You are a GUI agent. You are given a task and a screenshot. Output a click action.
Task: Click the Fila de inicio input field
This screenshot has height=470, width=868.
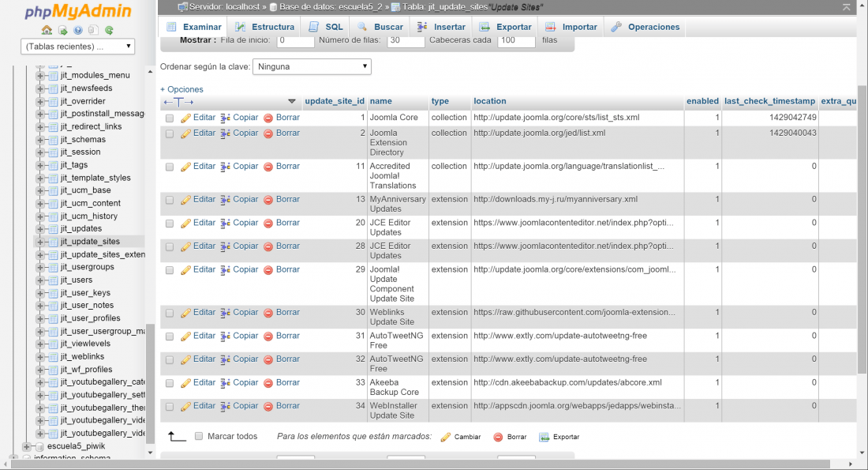295,41
